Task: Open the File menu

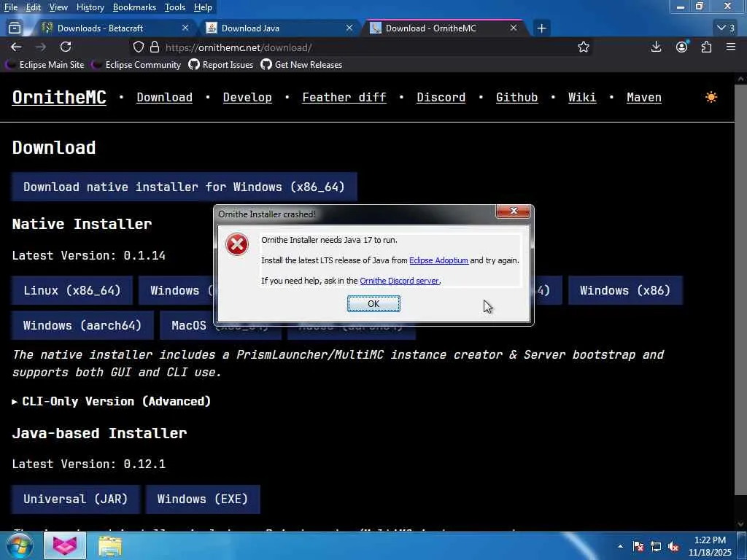Action: [x=11, y=7]
